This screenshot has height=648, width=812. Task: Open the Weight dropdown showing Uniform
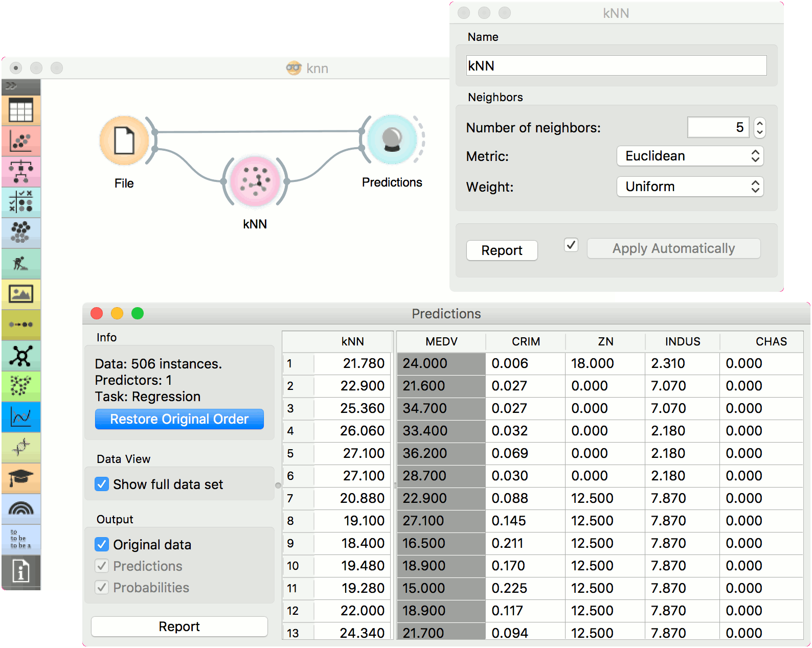tap(690, 187)
